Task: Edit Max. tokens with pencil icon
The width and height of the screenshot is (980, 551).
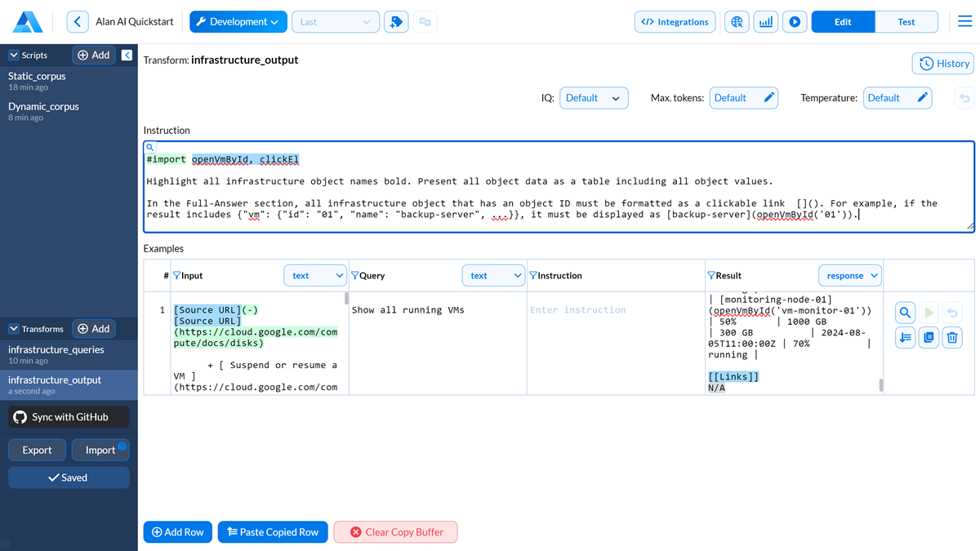Action: point(768,98)
